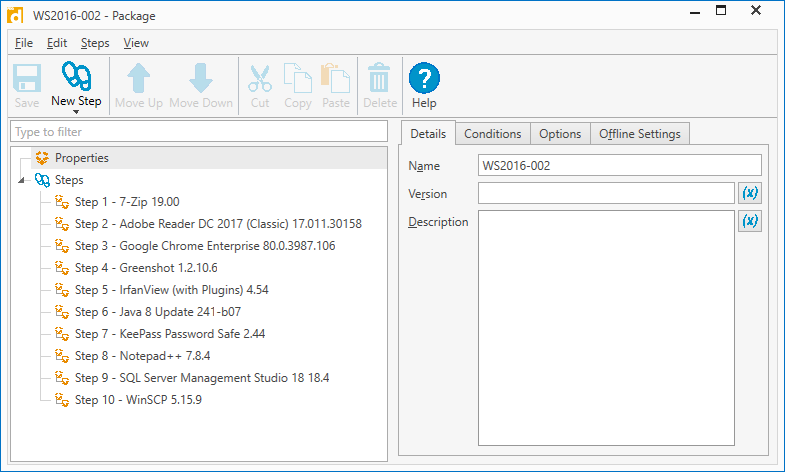785x472 pixels.
Task: Click the Version input field
Action: click(x=606, y=193)
